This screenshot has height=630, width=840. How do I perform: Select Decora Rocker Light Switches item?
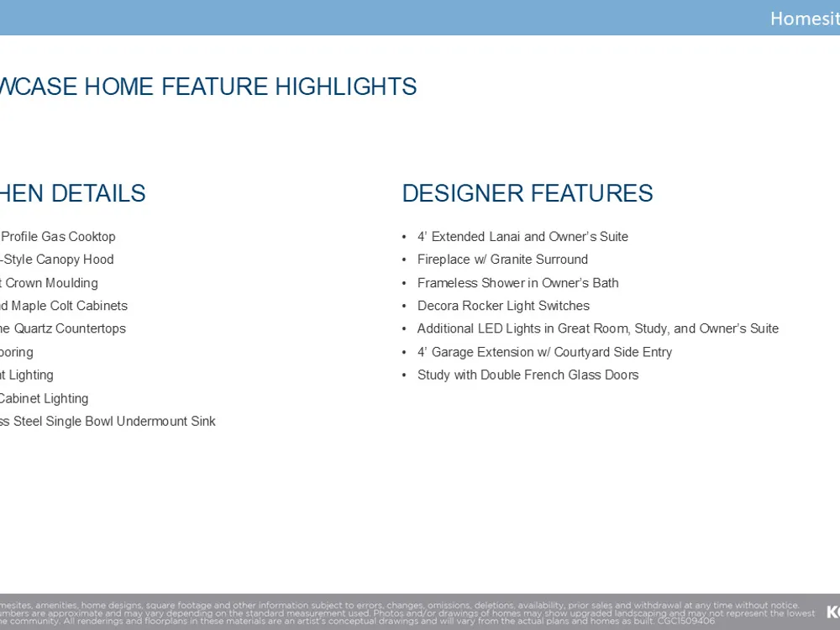point(503,306)
